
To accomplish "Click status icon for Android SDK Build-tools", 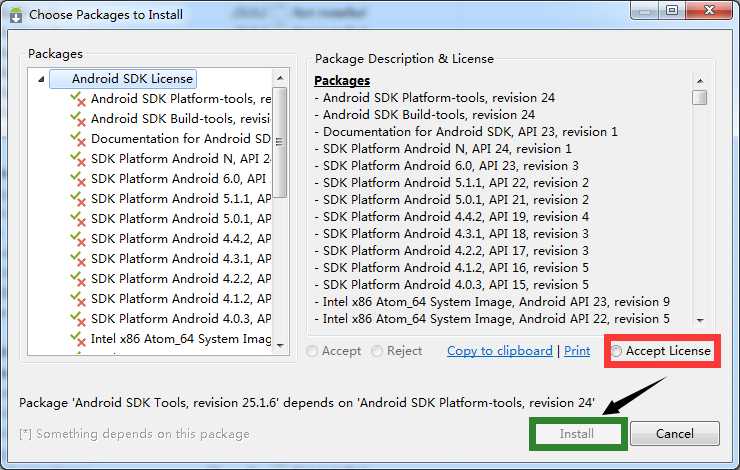I will pyautogui.click(x=77, y=119).
